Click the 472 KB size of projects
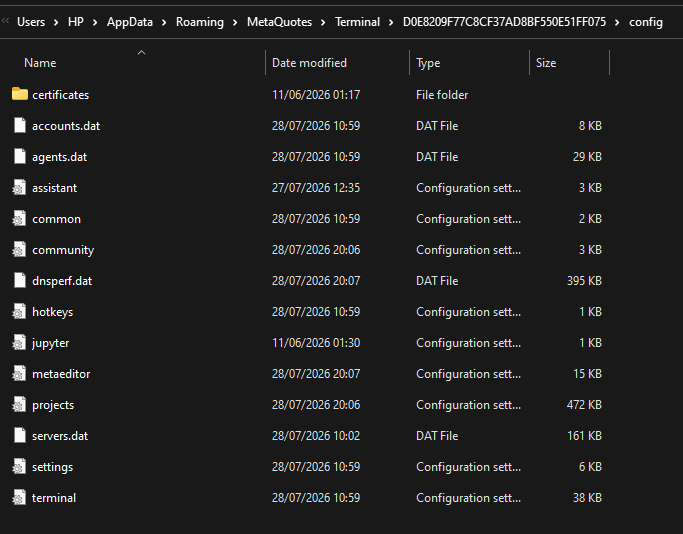The image size is (683, 534). tap(584, 405)
